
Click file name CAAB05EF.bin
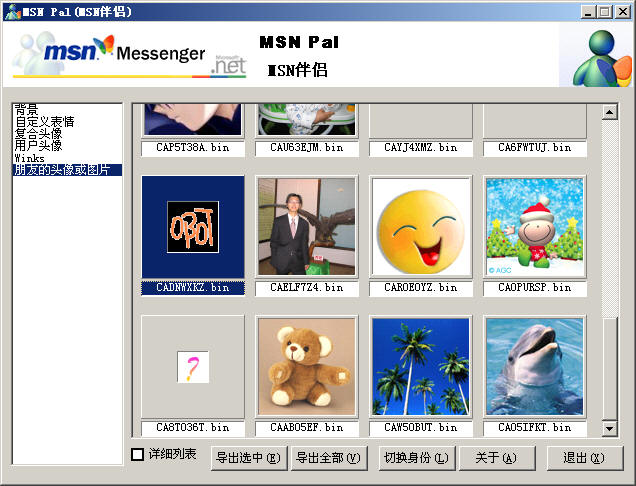click(307, 428)
